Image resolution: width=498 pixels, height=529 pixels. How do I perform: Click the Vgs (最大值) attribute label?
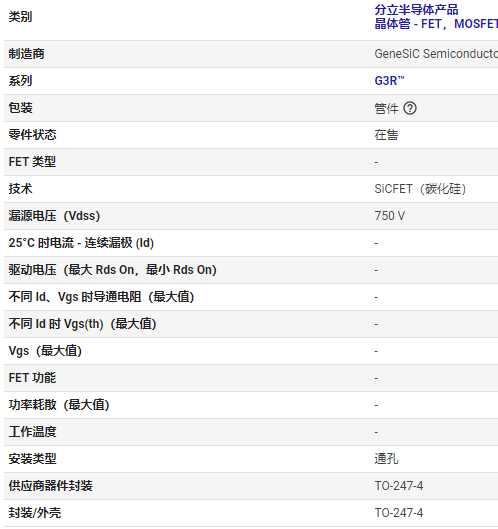(45, 351)
